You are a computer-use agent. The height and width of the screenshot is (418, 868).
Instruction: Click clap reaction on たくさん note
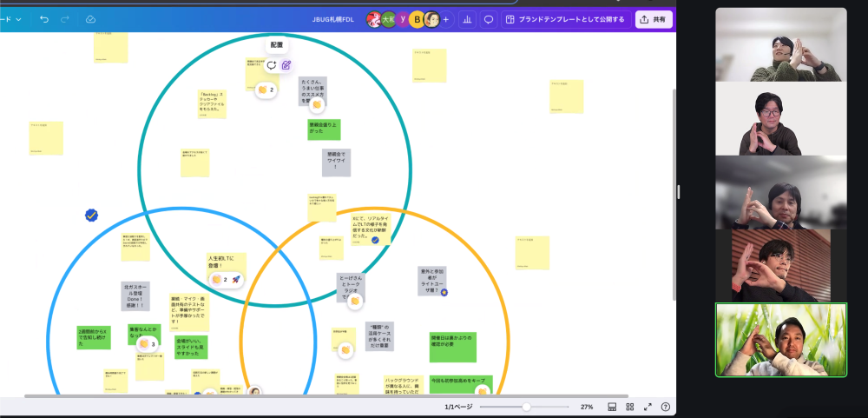click(x=317, y=104)
